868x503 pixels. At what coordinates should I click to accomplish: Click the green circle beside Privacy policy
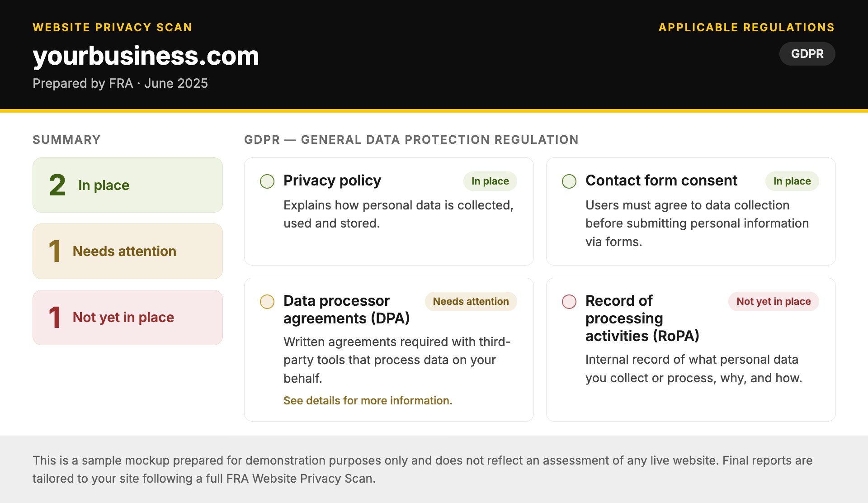pyautogui.click(x=267, y=181)
